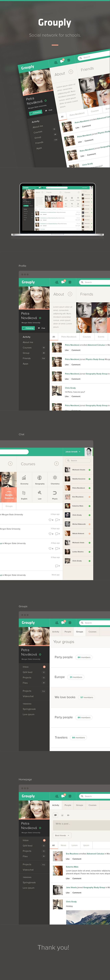Viewport: 110px width, 980px height.
Task: Select video post icon in Homepage composer
Action: click(68, 815)
